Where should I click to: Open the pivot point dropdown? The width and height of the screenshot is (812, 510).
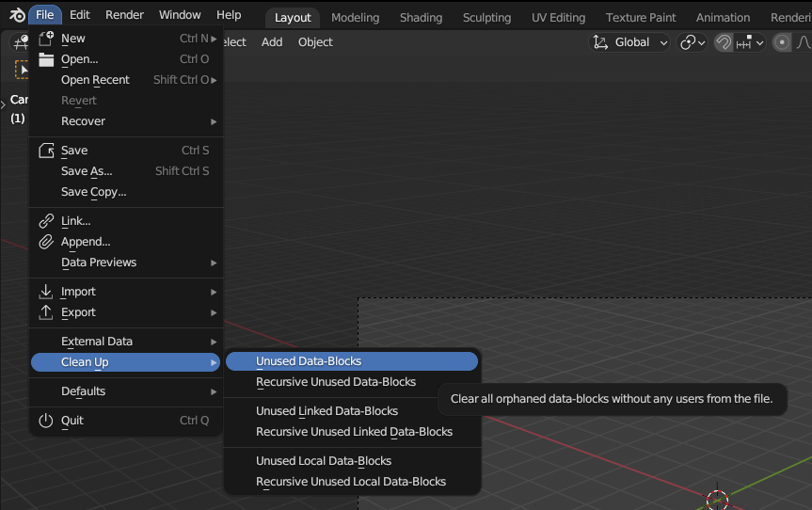693,42
